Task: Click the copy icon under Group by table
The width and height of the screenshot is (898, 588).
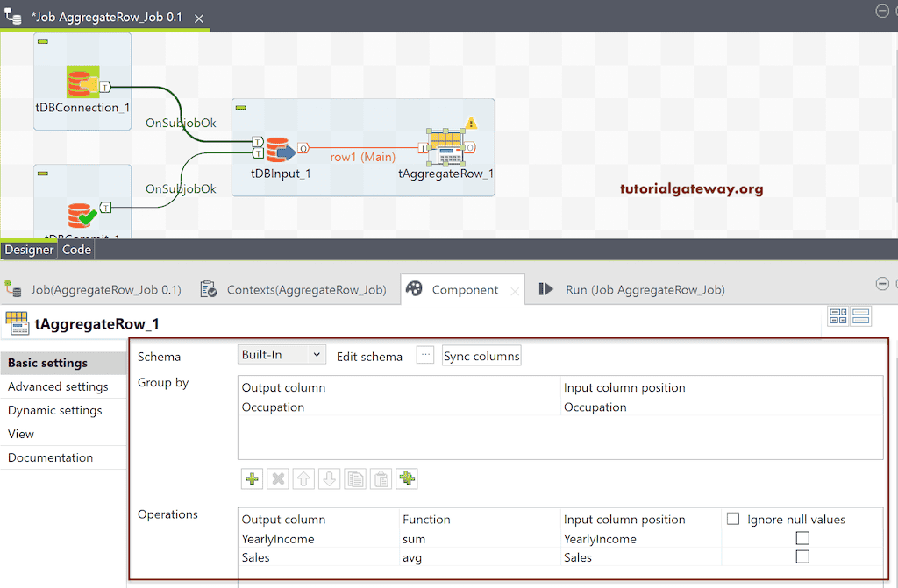Action: pyautogui.click(x=354, y=478)
